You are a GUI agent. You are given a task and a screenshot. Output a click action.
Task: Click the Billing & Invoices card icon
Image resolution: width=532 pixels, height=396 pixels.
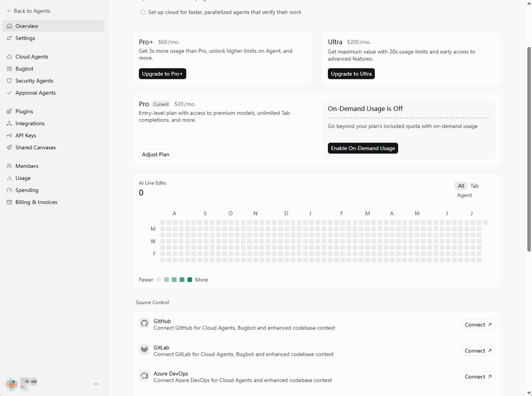click(x=9, y=202)
